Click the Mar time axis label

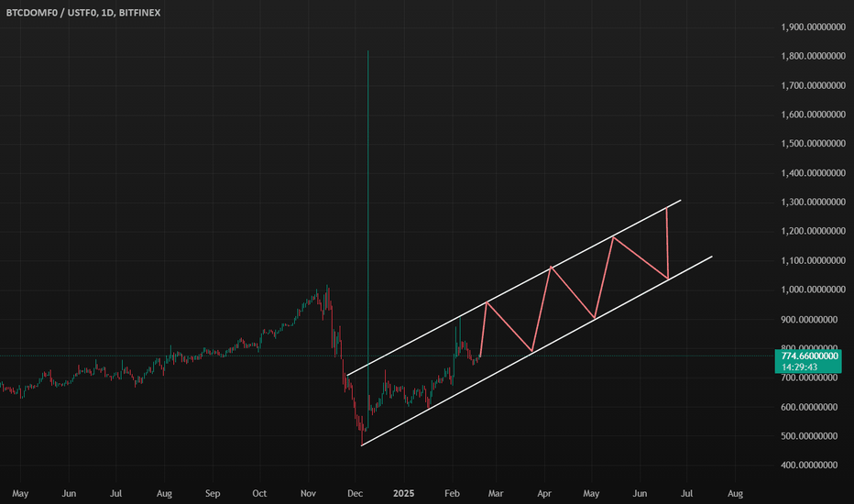(x=496, y=494)
